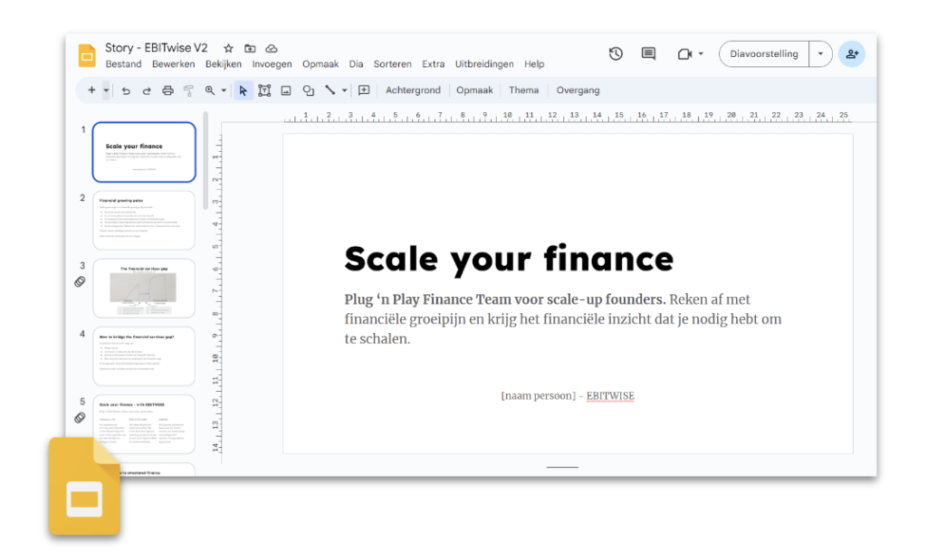Viewport: 927px width, 560px height.
Task: Select the slide 1 thumbnail 'Scale your finance'
Action: 144,152
